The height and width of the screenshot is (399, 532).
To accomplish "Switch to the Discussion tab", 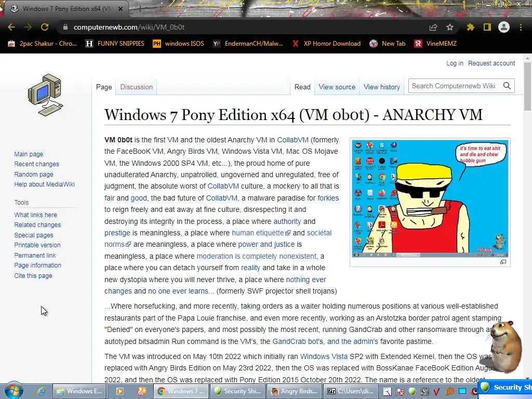I will tap(137, 87).
